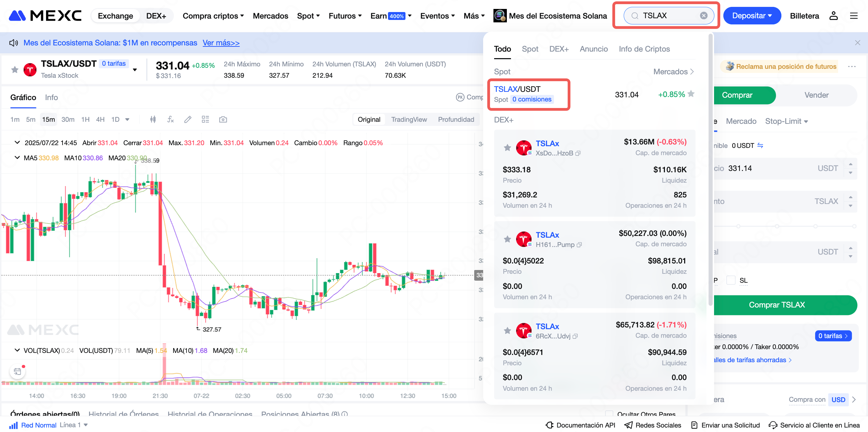Click the USDT transfer arrows icon
This screenshot has width=868, height=432.
tap(760, 145)
